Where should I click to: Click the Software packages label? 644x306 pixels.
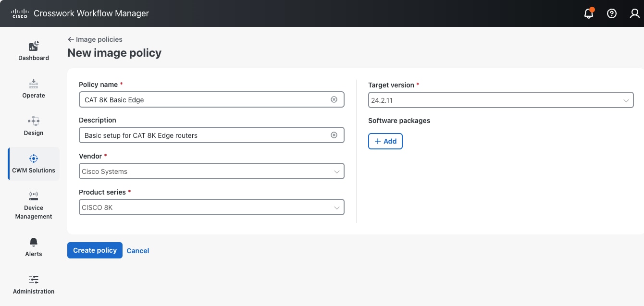(399, 121)
